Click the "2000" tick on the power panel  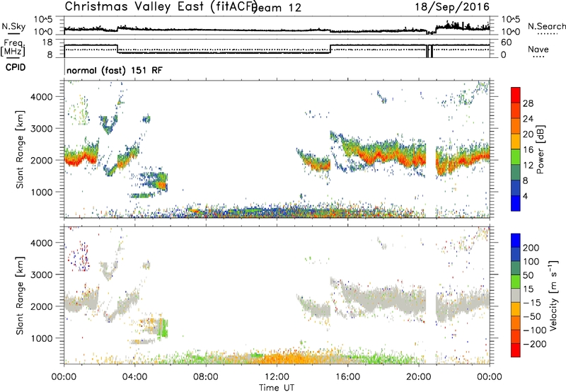(41, 160)
